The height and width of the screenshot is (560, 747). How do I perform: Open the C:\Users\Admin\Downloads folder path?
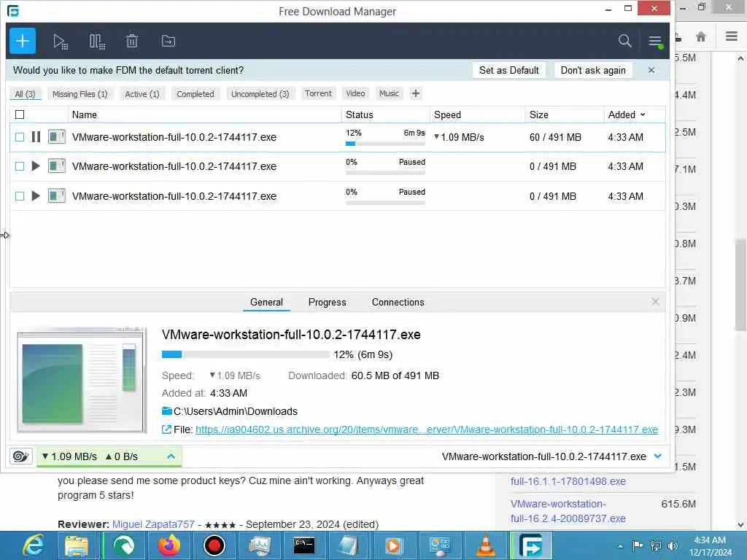click(236, 411)
